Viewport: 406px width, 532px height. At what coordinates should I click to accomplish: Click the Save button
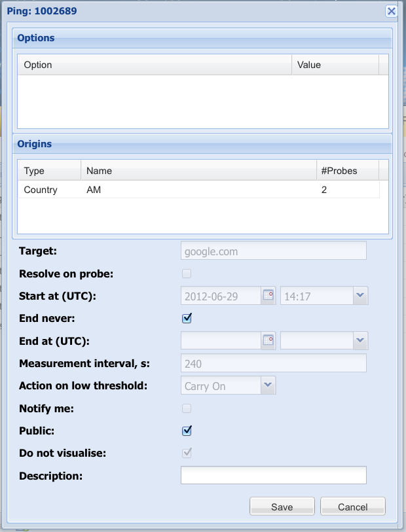point(282,506)
